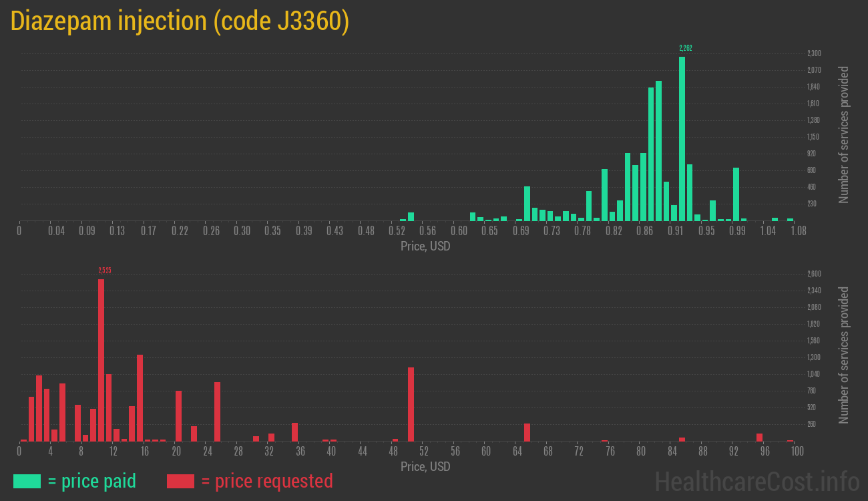
Task: Select the tallest red bar labeled 2,525
Action: click(x=101, y=360)
